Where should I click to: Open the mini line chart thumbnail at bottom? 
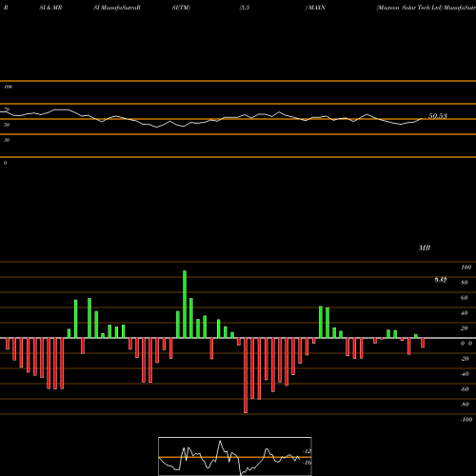click(x=235, y=456)
